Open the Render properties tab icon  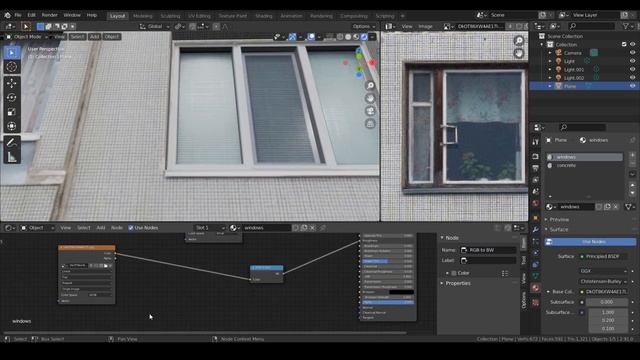[536, 157]
